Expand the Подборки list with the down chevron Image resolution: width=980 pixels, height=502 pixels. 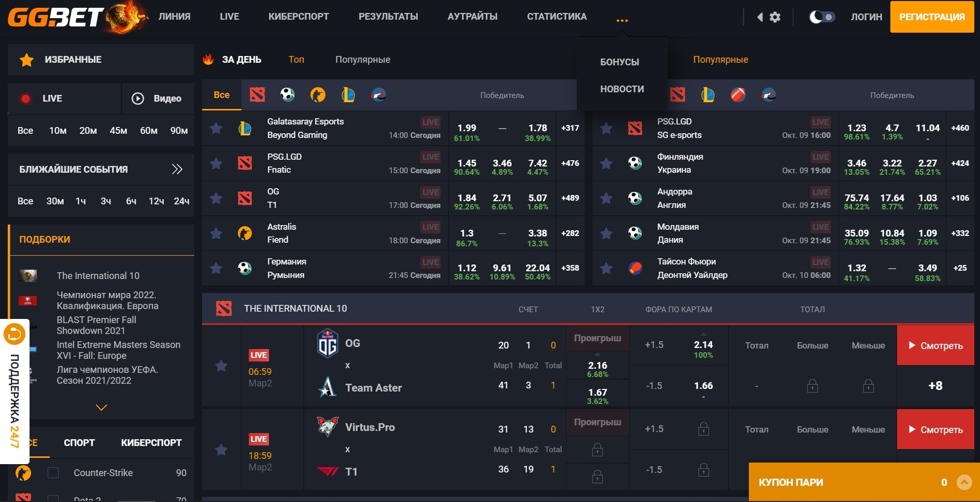[102, 408]
